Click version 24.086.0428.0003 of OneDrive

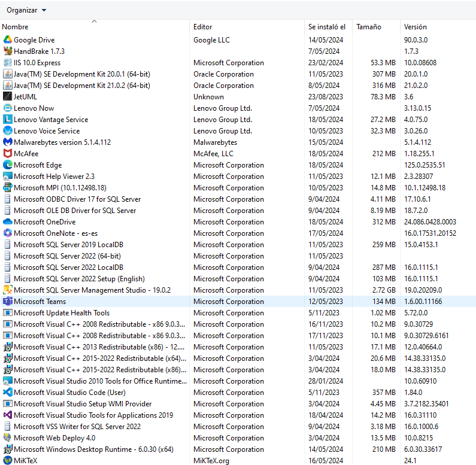tap(430, 222)
